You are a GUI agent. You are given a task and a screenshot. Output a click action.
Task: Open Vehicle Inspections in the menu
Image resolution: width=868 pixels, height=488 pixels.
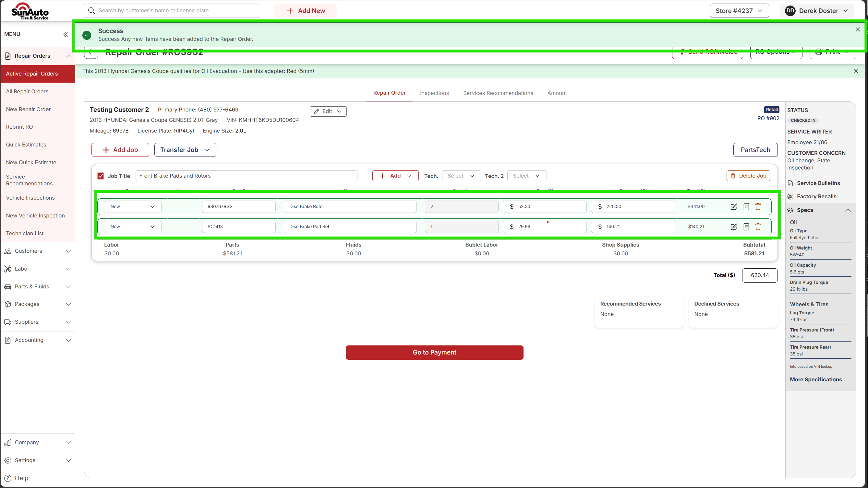click(30, 198)
